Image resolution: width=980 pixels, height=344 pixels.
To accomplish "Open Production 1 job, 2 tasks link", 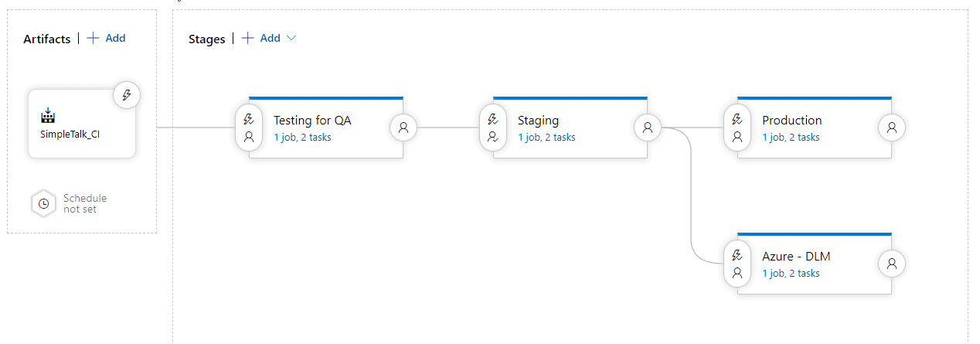I will (x=791, y=138).
